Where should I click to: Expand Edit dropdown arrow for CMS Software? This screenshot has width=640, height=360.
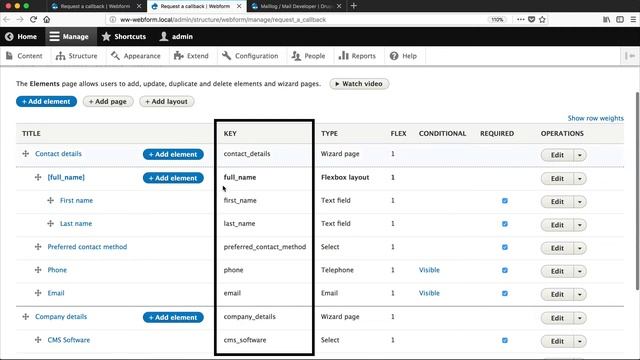[x=580, y=341]
